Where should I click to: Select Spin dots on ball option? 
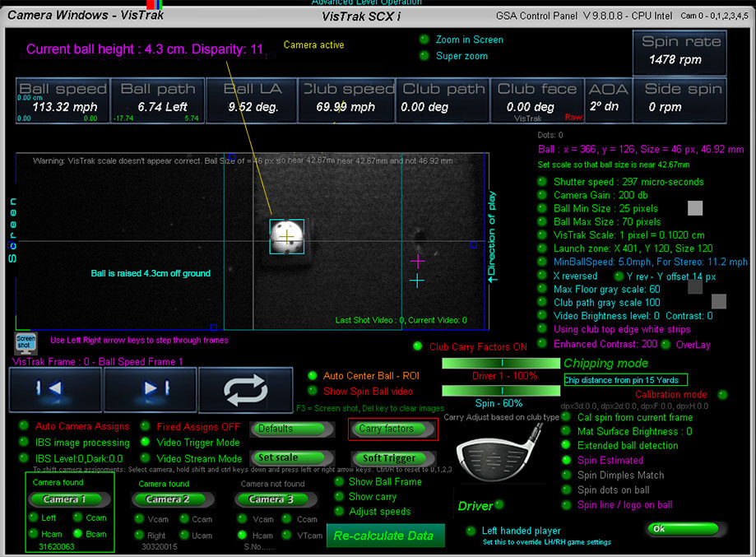pos(566,490)
